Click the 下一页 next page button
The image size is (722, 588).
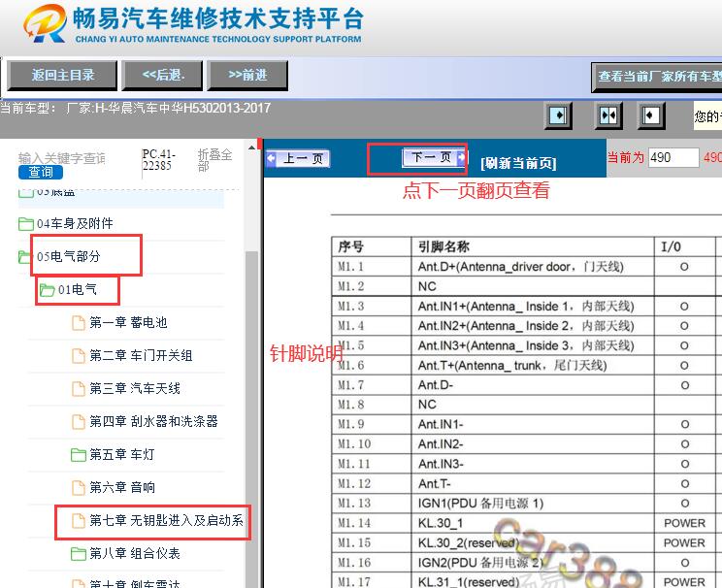[x=434, y=157]
